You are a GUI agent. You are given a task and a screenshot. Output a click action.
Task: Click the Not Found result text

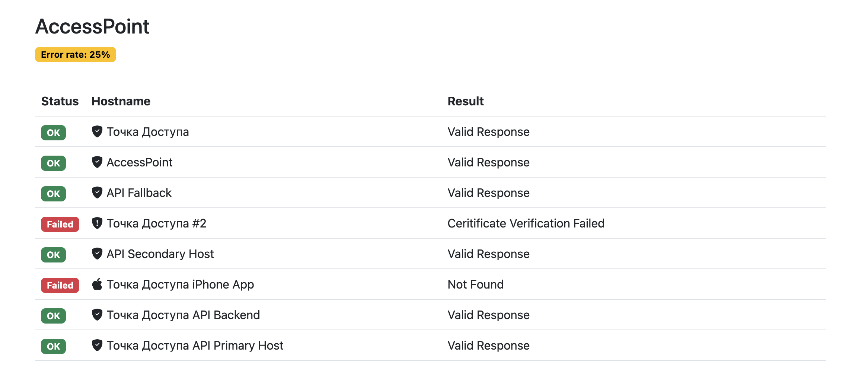click(475, 284)
